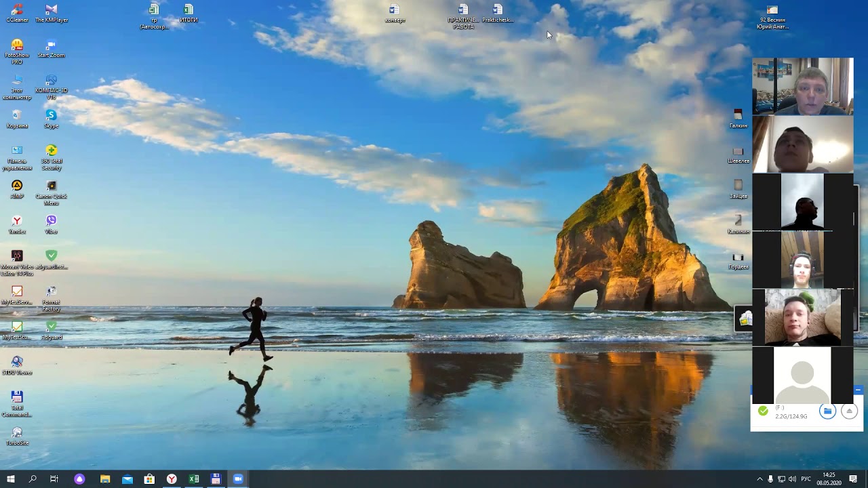This screenshot has width=868, height=488.
Task: Select the ПРАКТИЧЕ... РАБОТА Word document
Action: (x=463, y=16)
